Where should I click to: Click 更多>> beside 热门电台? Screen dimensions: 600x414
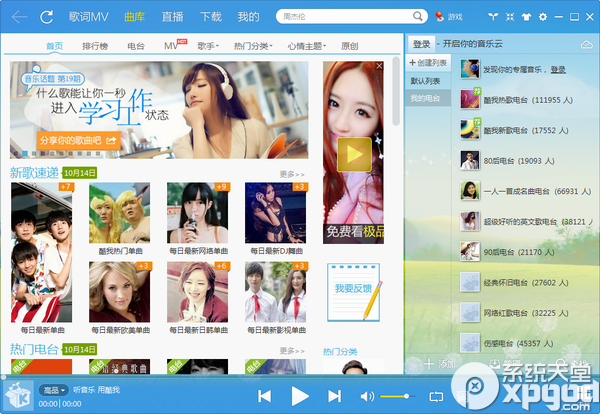point(292,351)
